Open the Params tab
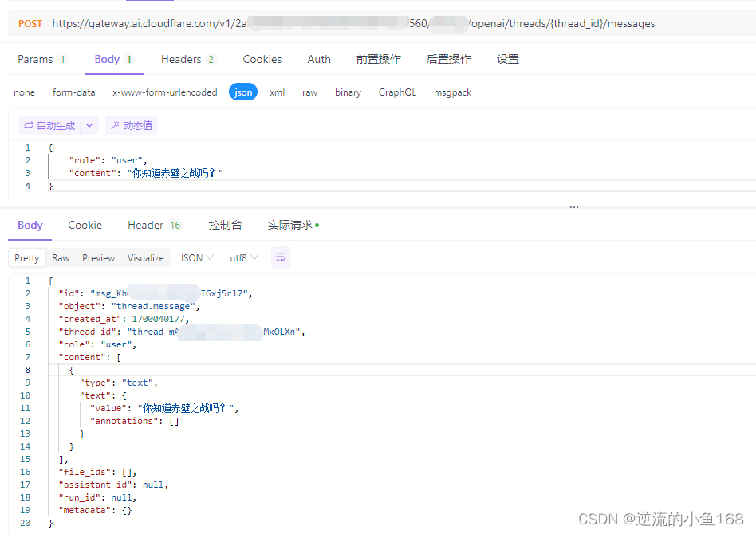Viewport: 756px width, 534px height. coord(42,59)
